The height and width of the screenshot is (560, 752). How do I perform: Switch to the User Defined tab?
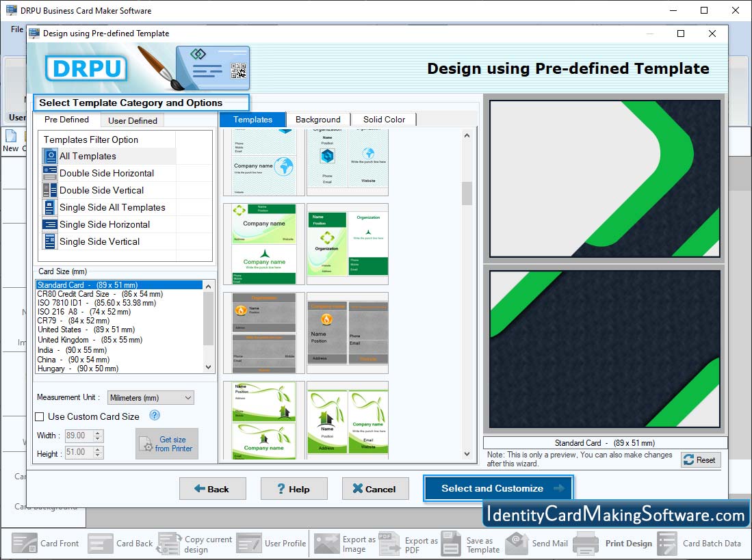click(132, 121)
